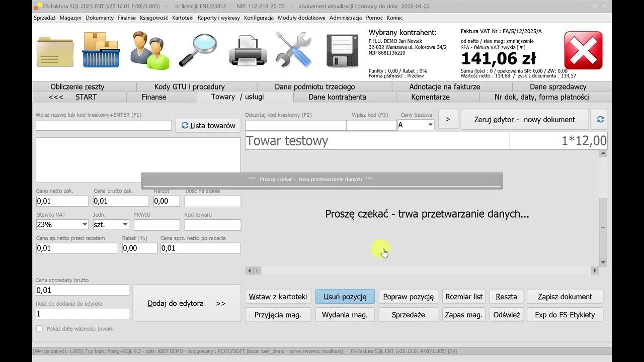Switch to Dane sprzedawcy tab
644x362 pixels.
(x=558, y=86)
